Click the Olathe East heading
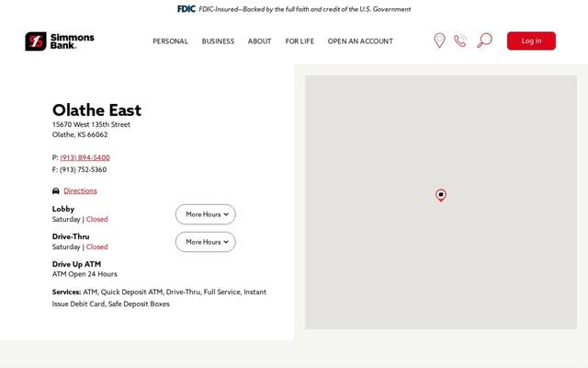This screenshot has width=588, height=368. point(96,110)
